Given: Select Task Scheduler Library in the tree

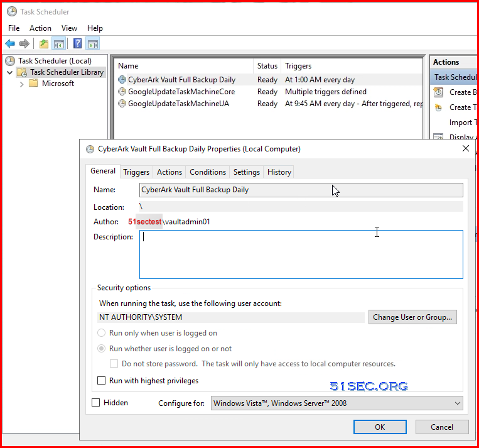Looking at the screenshot, I should click(67, 72).
